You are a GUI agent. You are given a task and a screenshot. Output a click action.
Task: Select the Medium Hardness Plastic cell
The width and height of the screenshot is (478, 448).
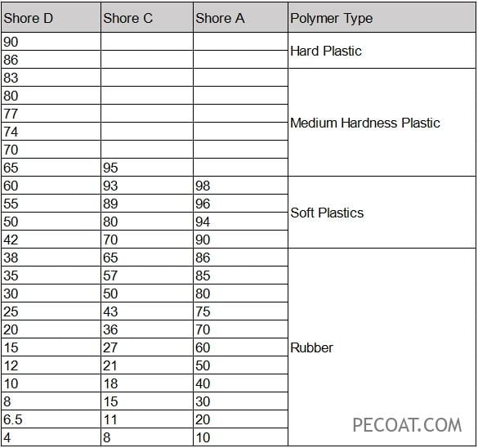coord(382,123)
